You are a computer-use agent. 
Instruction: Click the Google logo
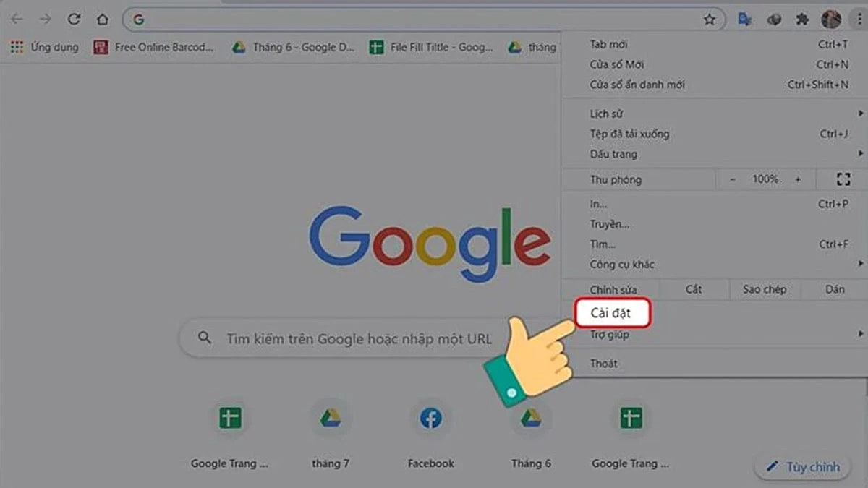pyautogui.click(x=430, y=244)
